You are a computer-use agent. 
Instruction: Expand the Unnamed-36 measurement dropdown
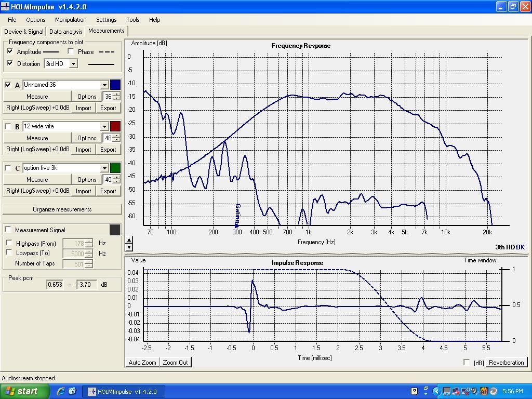[x=104, y=85]
